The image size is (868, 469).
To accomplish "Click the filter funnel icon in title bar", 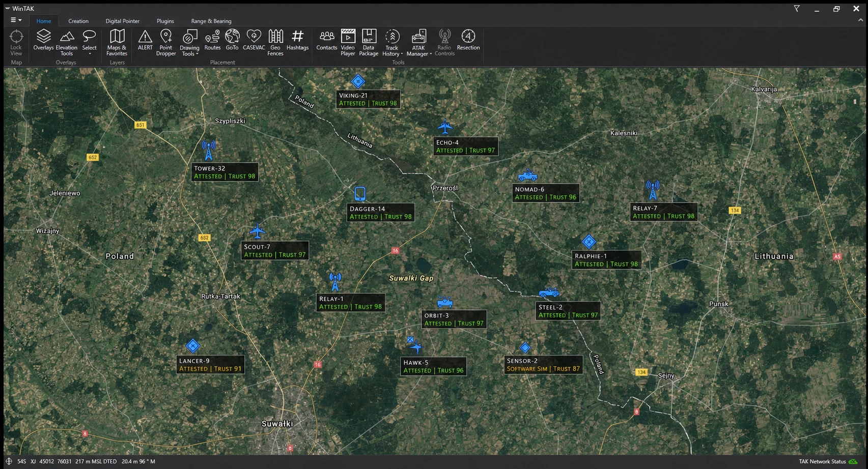I will pos(797,9).
